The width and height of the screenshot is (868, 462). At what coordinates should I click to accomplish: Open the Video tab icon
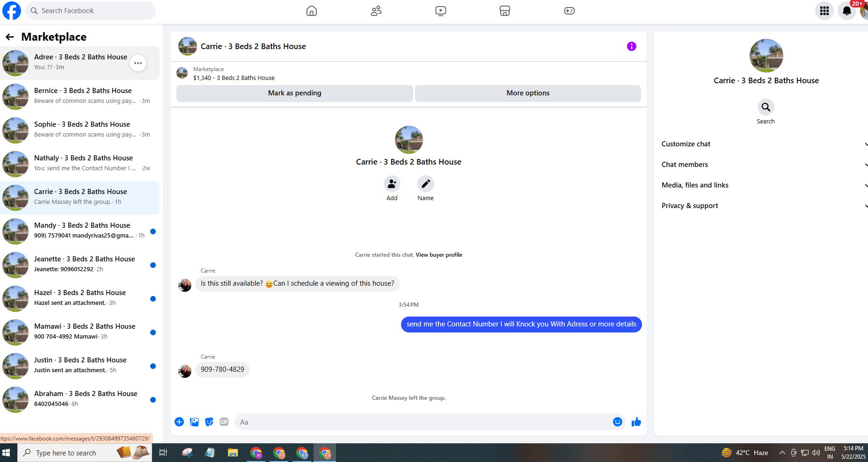441,11
